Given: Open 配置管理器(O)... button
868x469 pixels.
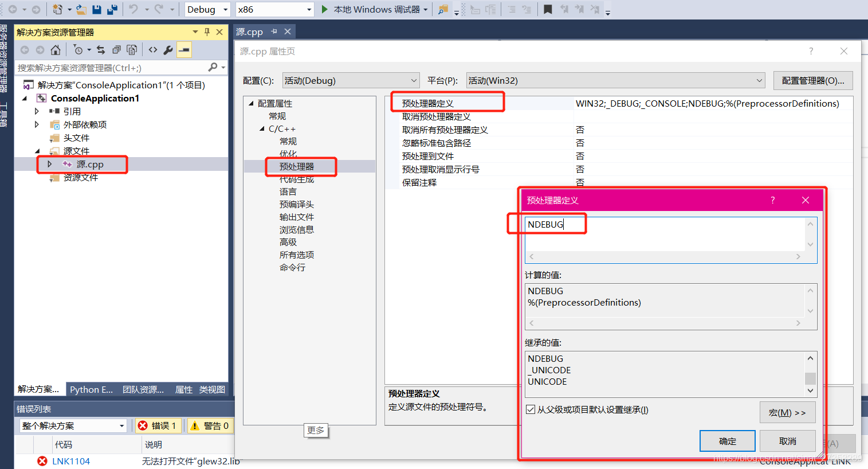Looking at the screenshot, I should [x=813, y=80].
